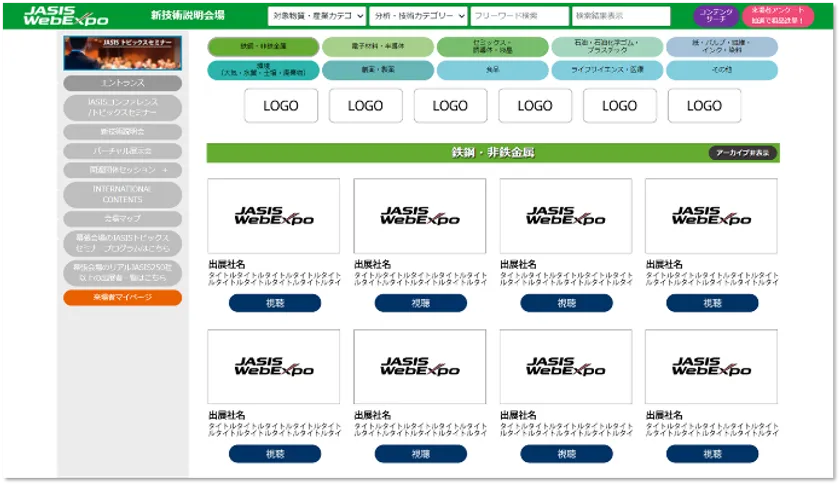Click 視聴 under first bottom-row card
840x485 pixels.
pos(275,454)
